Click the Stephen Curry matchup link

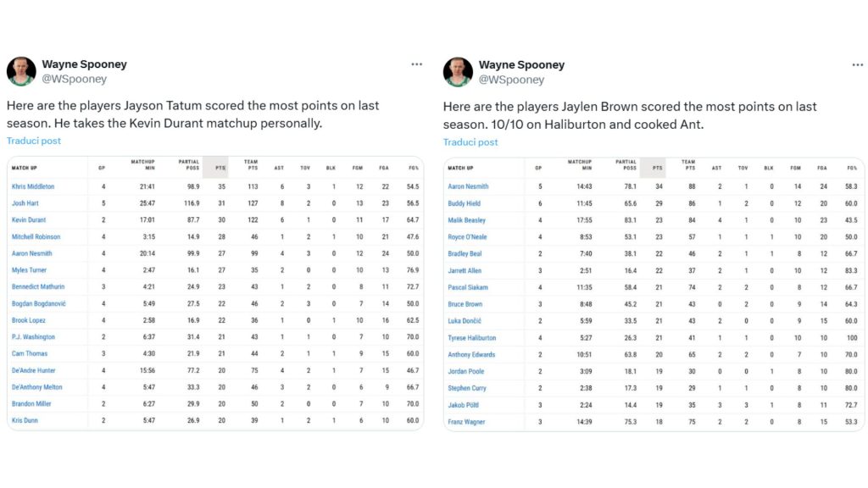[x=467, y=388]
